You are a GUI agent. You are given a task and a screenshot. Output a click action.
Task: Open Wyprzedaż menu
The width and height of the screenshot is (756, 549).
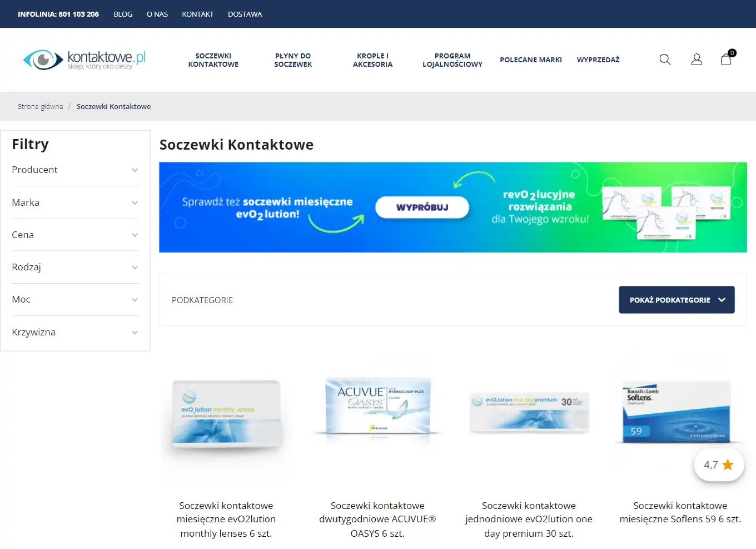598,60
